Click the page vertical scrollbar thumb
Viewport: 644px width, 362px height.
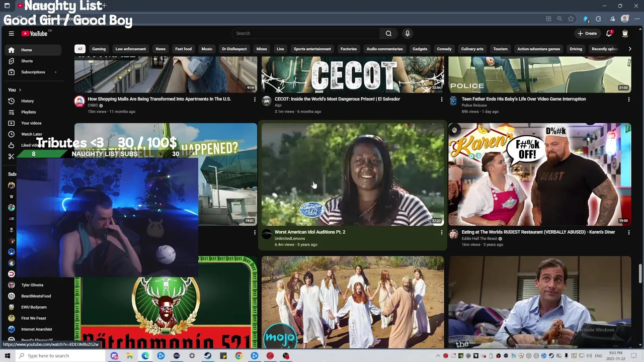tap(640, 274)
